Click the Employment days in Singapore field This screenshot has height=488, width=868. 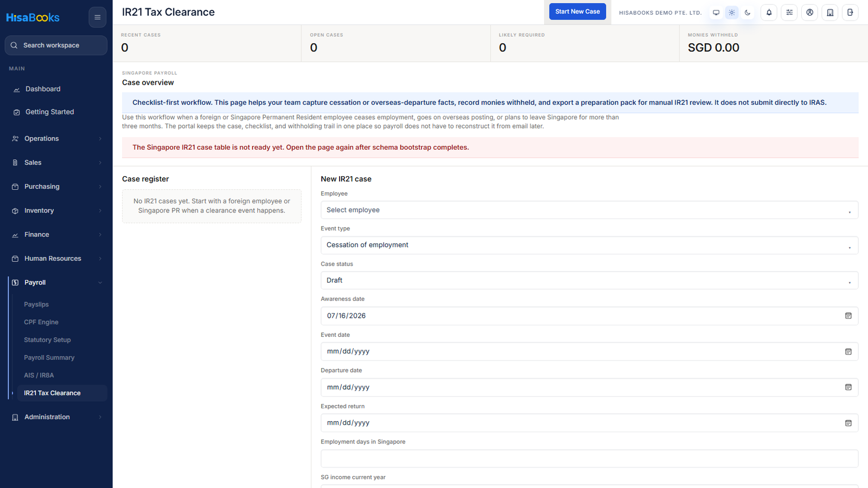589,458
